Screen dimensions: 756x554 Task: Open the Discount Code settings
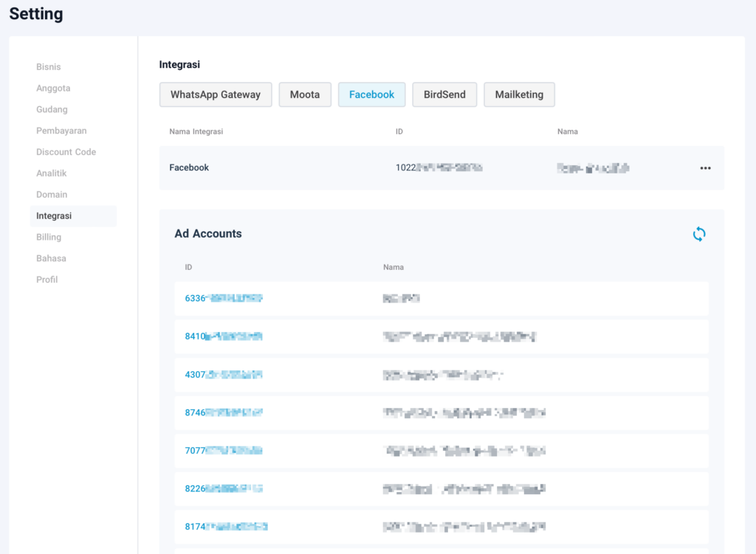(x=66, y=152)
